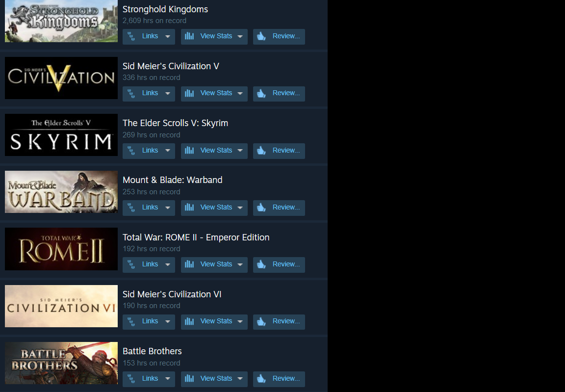Expand the Links dropdown arrow for Stronghold Kingdoms

168,36
